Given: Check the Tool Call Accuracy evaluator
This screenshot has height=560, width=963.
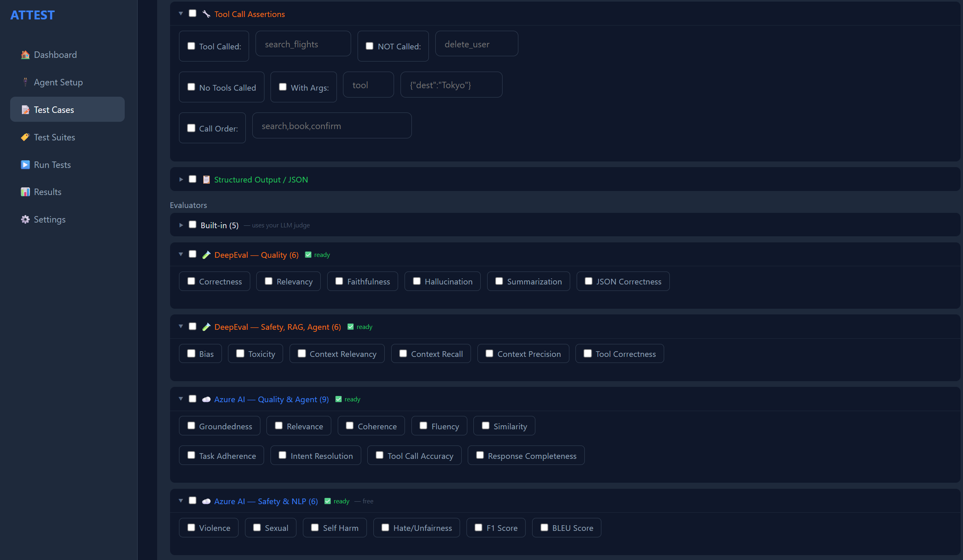Looking at the screenshot, I should (379, 455).
